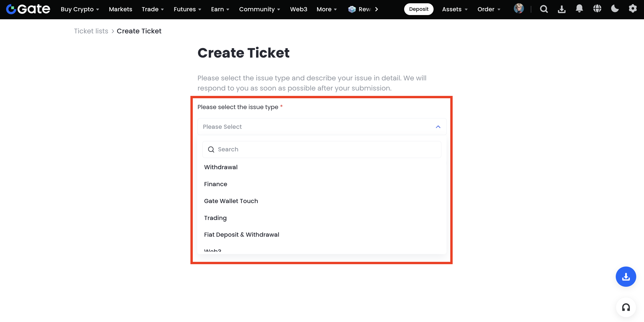Click the floating blue download button
Screen dimensions: 644x322
click(x=625, y=277)
